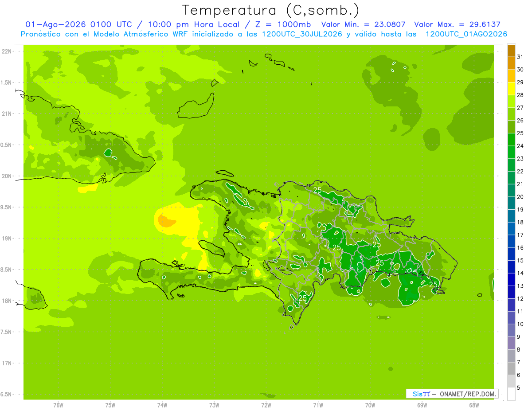Click the '28' label on the color scale
532x411 pixels.
pyautogui.click(x=520, y=95)
